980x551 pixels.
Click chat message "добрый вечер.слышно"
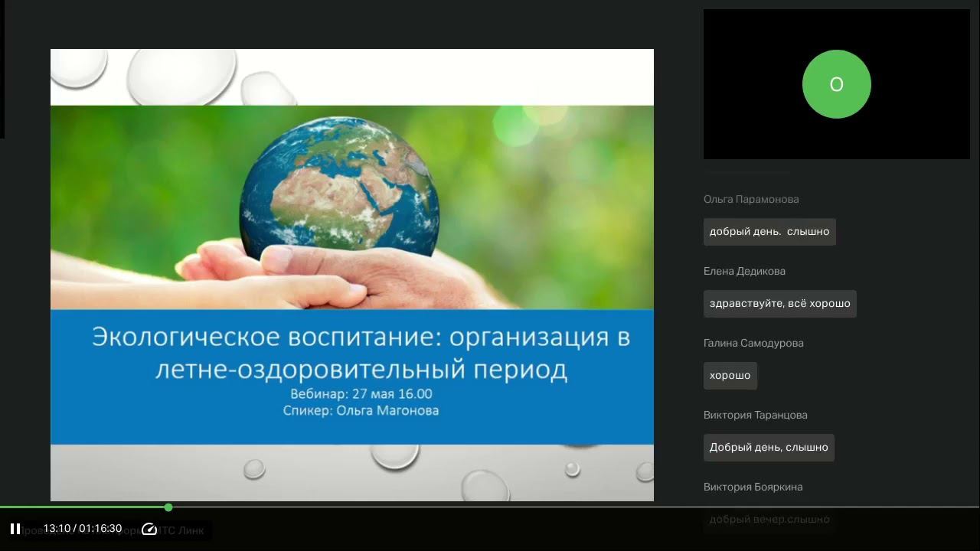(769, 520)
